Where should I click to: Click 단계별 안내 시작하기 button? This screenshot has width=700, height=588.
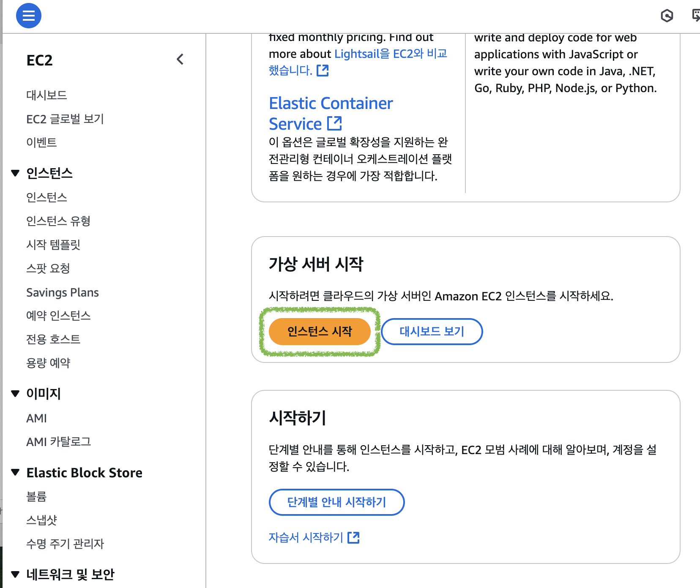coord(336,502)
